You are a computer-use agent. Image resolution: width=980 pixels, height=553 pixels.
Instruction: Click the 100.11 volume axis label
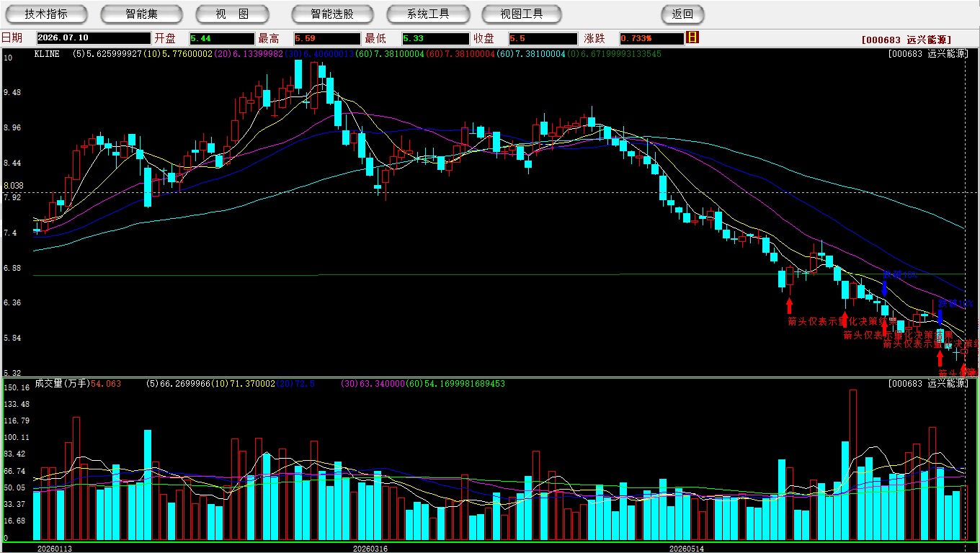tap(16, 438)
